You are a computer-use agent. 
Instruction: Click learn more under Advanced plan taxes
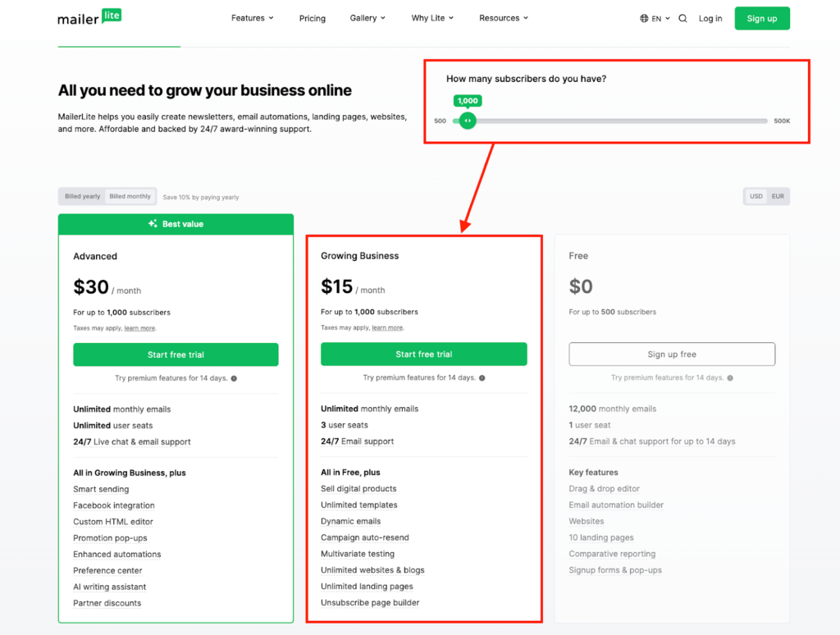(139, 327)
